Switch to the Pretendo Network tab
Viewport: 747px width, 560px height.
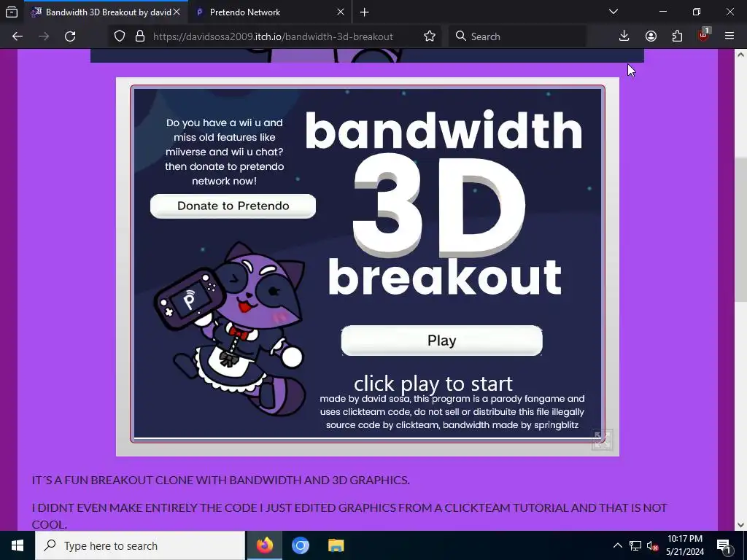[x=270, y=12]
